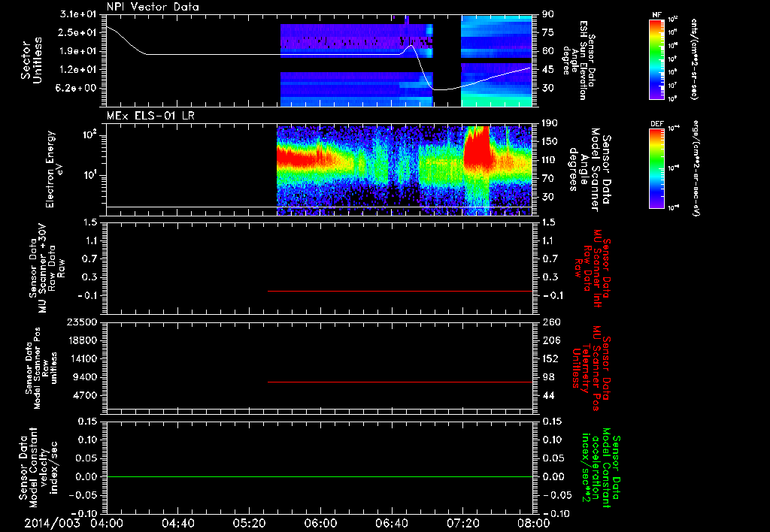
Task: Click the 06:40 time axis label
Action: (x=391, y=523)
